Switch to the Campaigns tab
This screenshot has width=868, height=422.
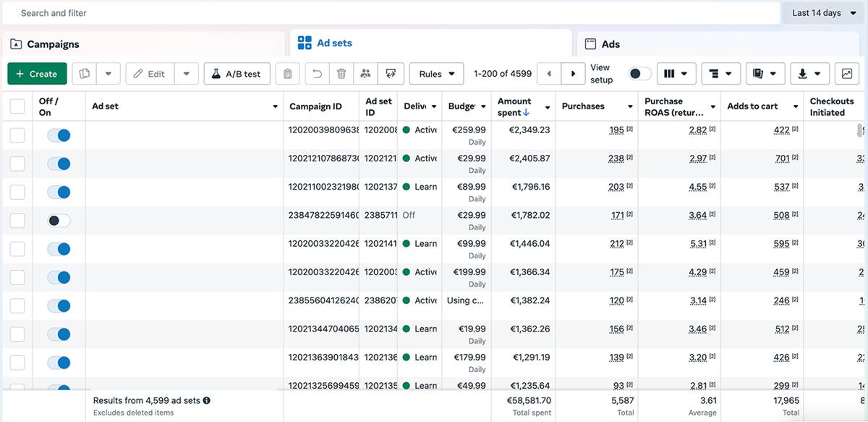(x=53, y=44)
